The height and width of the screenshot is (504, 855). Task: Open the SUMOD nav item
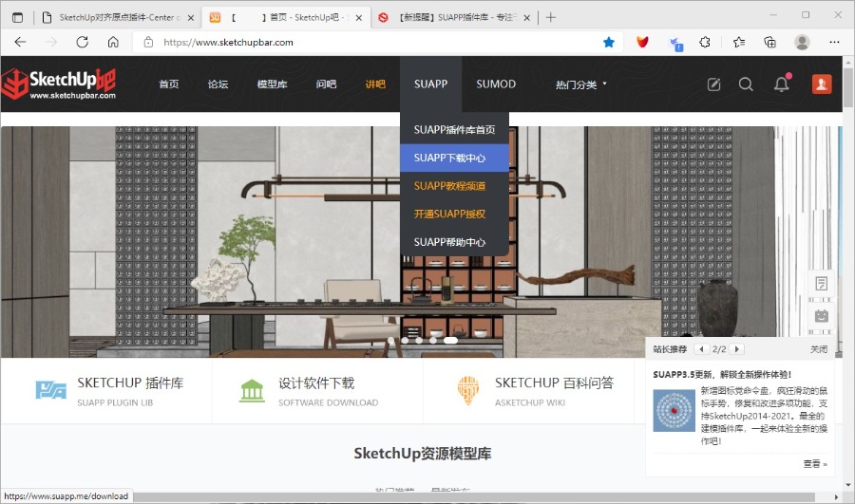tap(496, 84)
